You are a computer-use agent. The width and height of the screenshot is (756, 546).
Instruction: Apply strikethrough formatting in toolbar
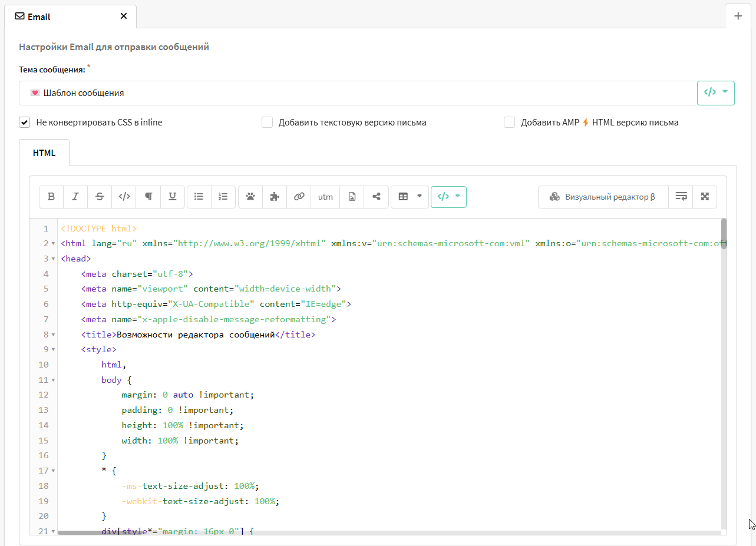[100, 197]
